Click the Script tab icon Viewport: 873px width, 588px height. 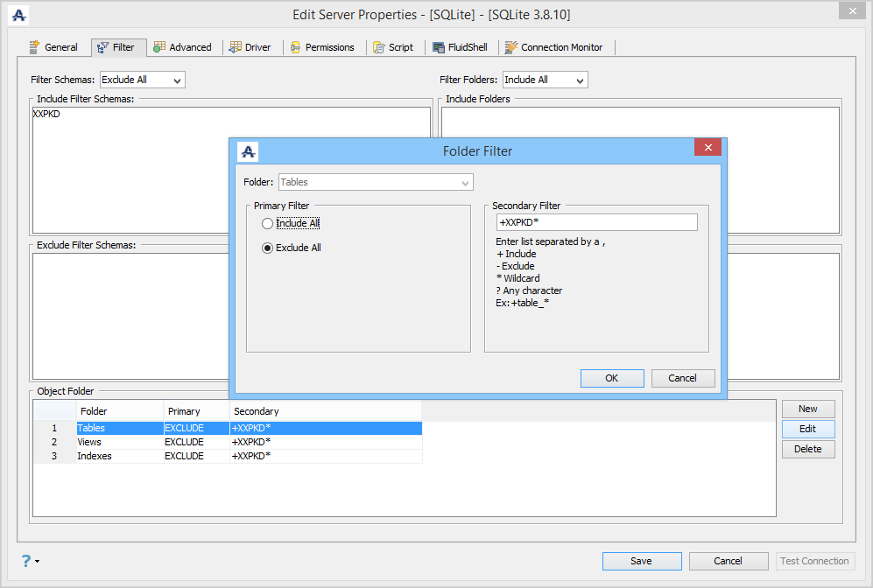[x=379, y=47]
